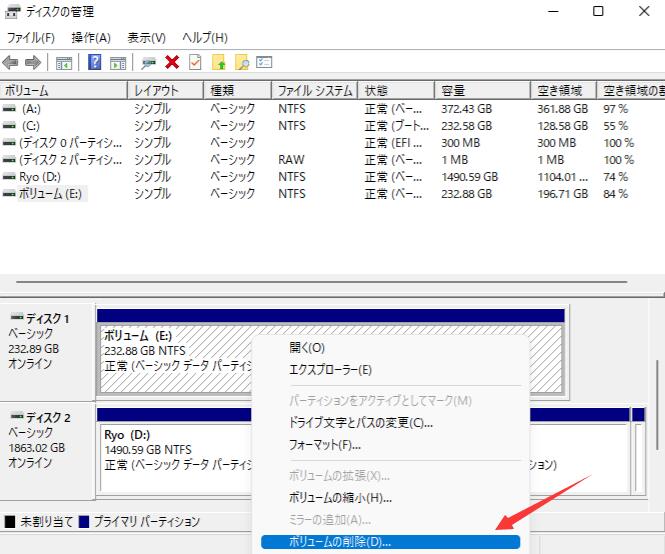Click the red X delete icon
665x554 pixels.
(x=172, y=62)
